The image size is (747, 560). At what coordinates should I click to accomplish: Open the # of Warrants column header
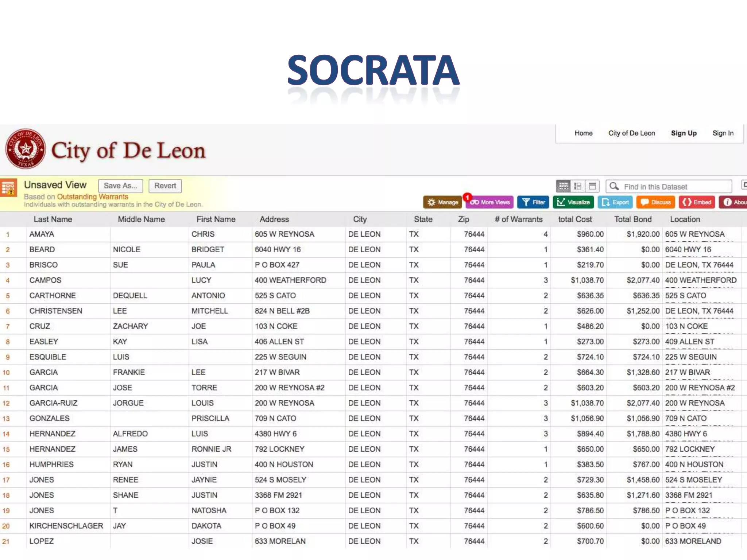518,219
